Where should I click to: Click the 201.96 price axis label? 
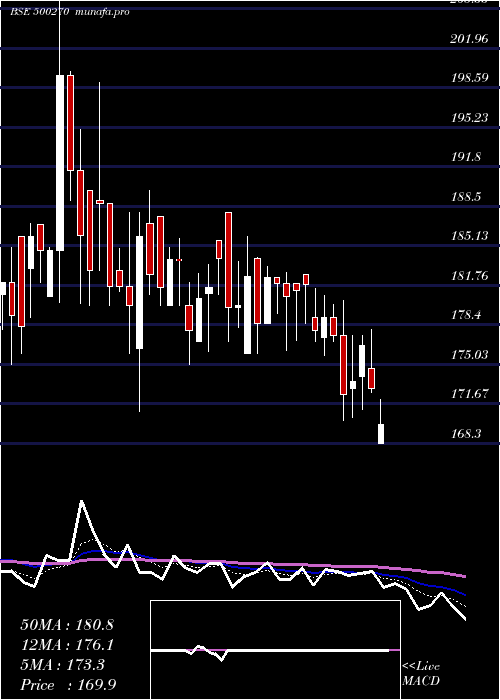pos(469,39)
